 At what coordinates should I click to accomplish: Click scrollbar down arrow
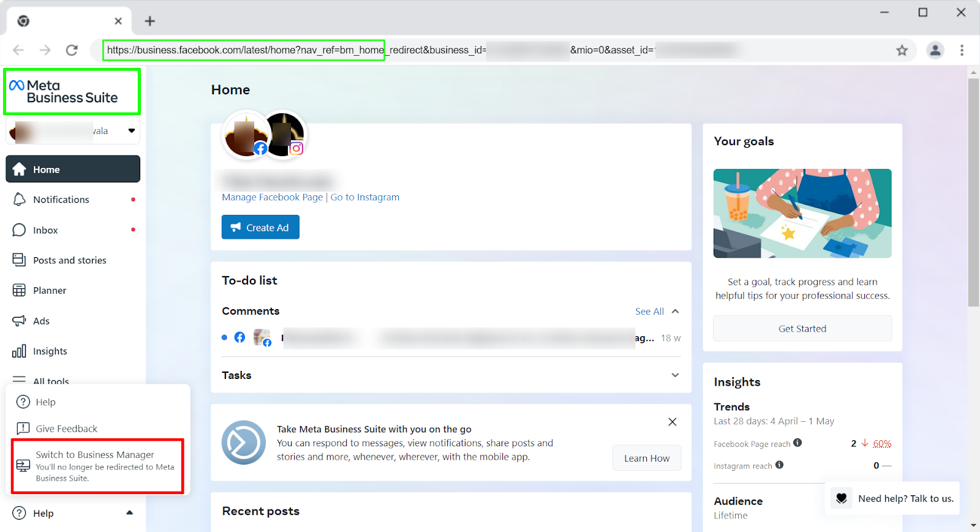click(973, 525)
